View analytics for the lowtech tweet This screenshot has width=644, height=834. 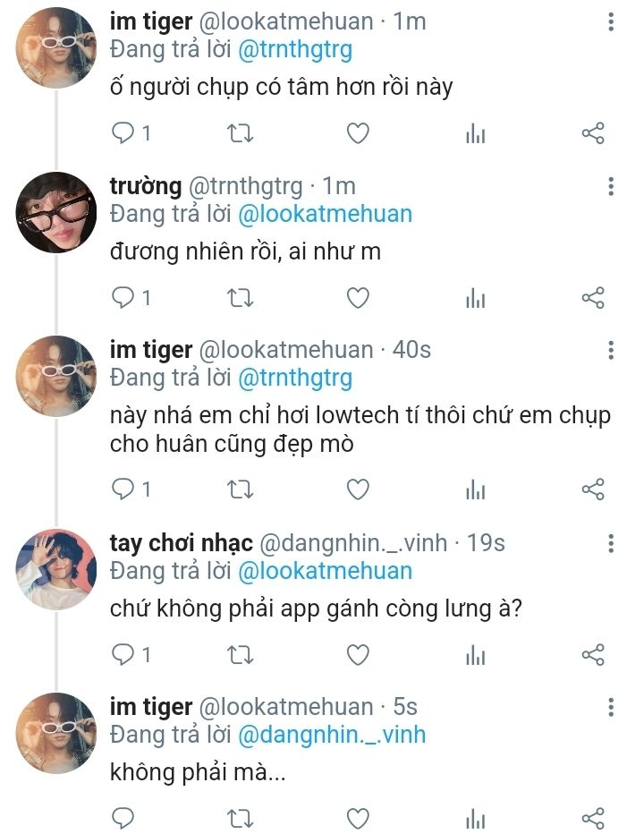pos(476,489)
